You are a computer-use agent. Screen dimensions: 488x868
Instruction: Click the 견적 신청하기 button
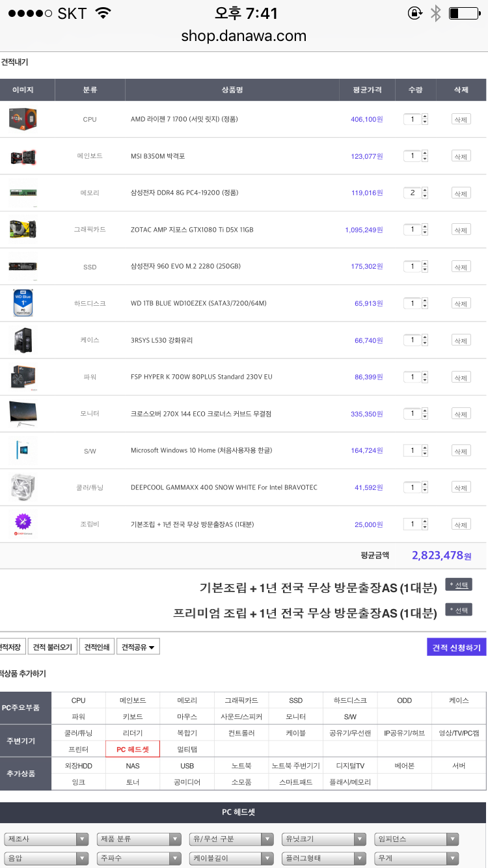(457, 647)
